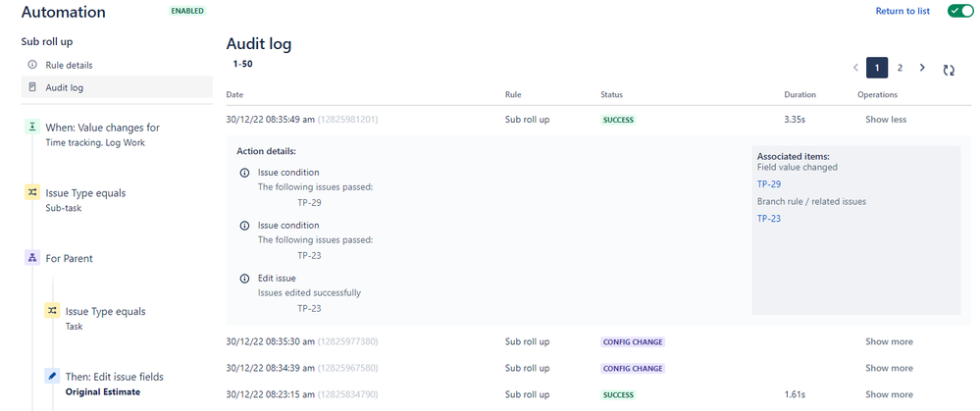Image resolution: width=980 pixels, height=411 pixels.
Task: Click the refresh audit log icon
Action: (x=949, y=71)
